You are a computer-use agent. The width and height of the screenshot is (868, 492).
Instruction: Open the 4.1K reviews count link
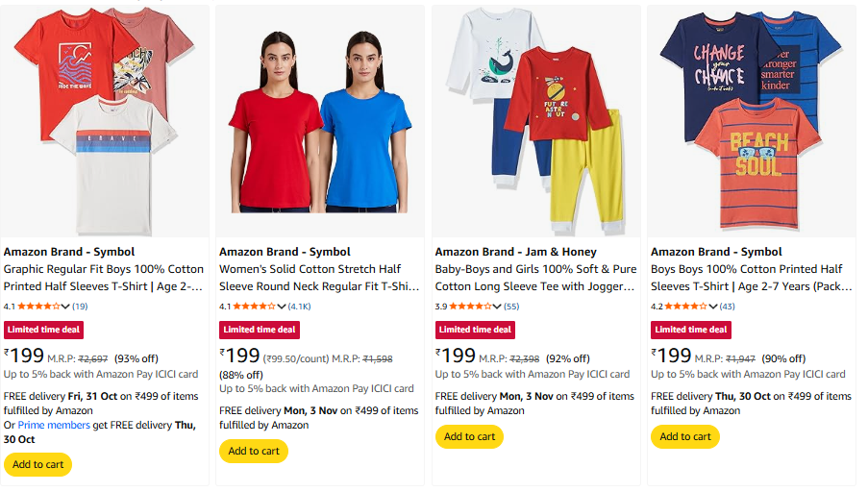point(300,307)
